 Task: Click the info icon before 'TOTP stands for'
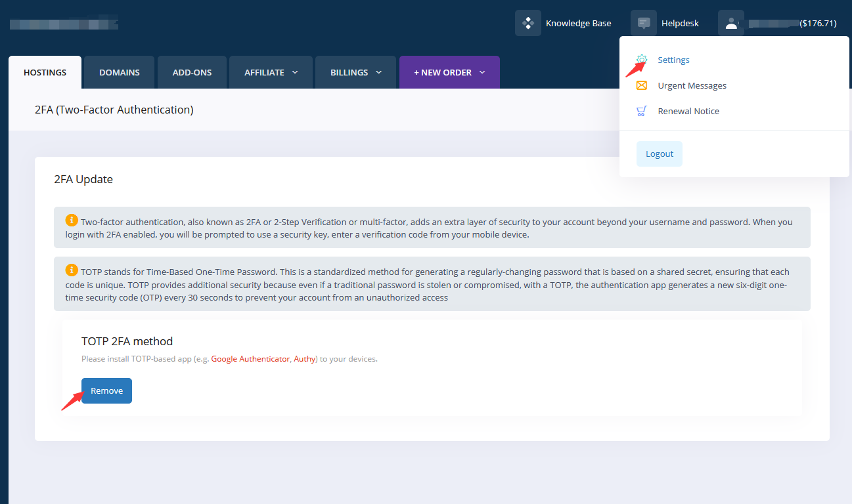click(72, 270)
